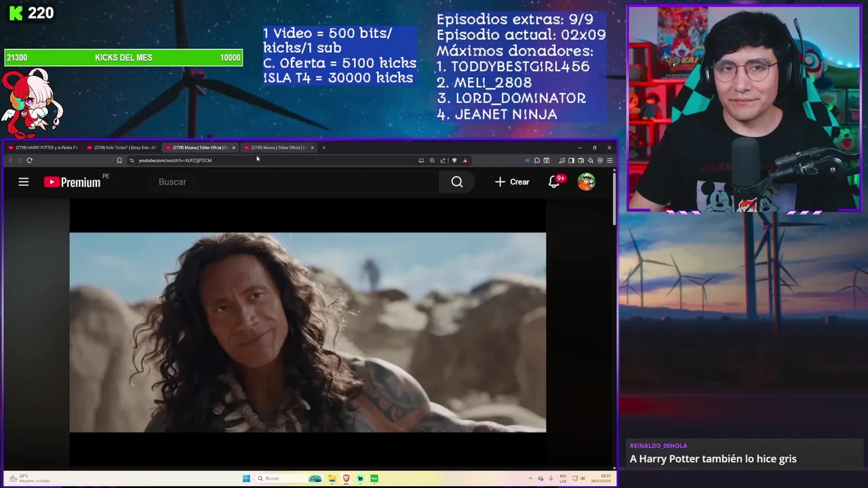Close the active Moana trailer tab

coord(233,147)
